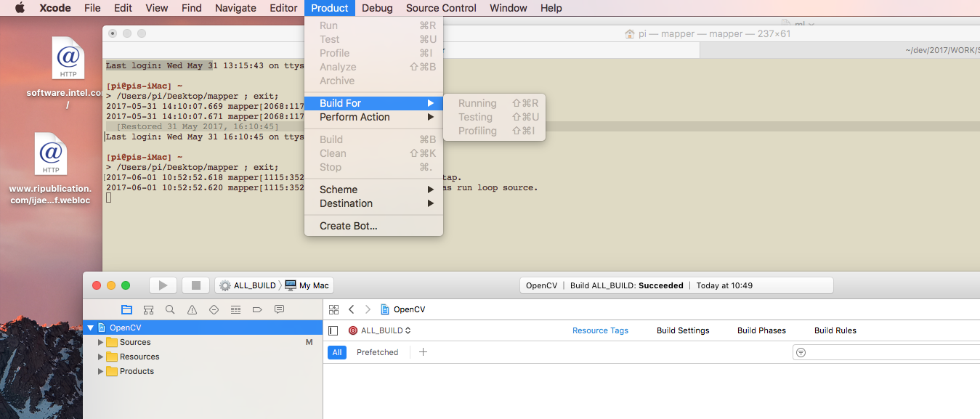
Task: Switch to the Build Settings tab
Action: [x=683, y=330]
